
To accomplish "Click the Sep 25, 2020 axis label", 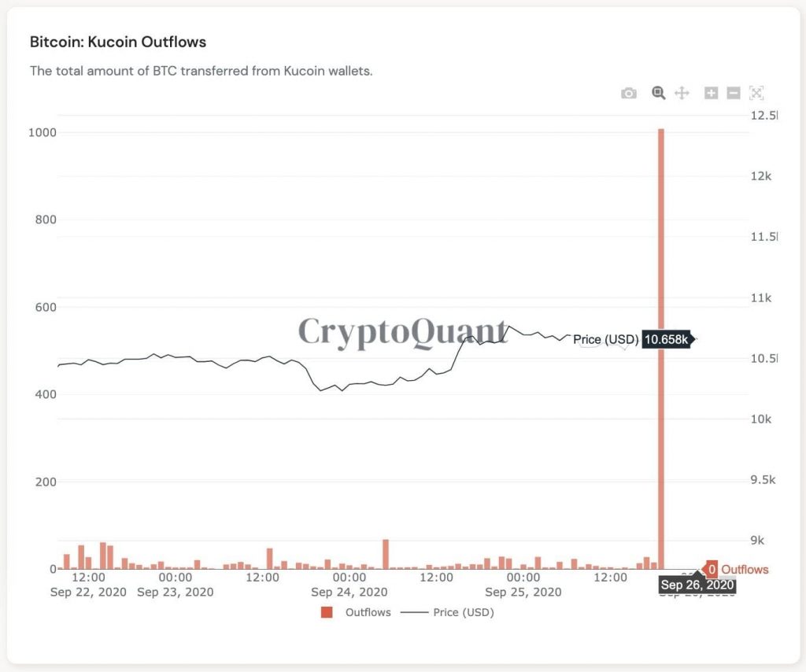I will point(523,592).
